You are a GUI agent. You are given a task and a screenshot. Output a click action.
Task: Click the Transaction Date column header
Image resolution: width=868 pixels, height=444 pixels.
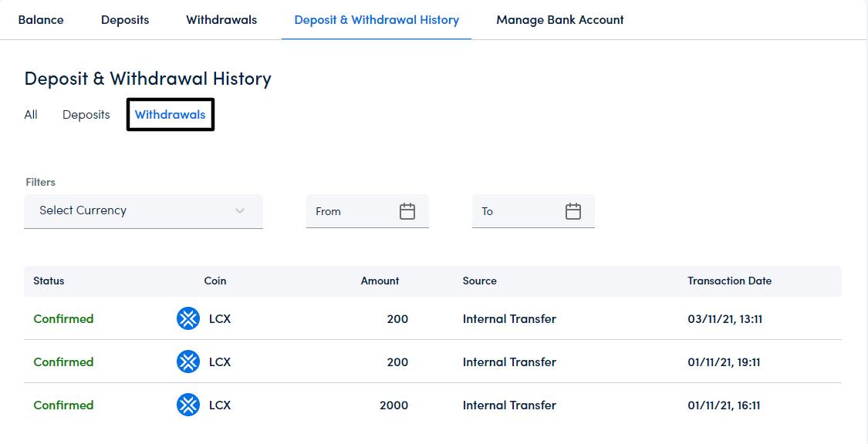(x=729, y=281)
